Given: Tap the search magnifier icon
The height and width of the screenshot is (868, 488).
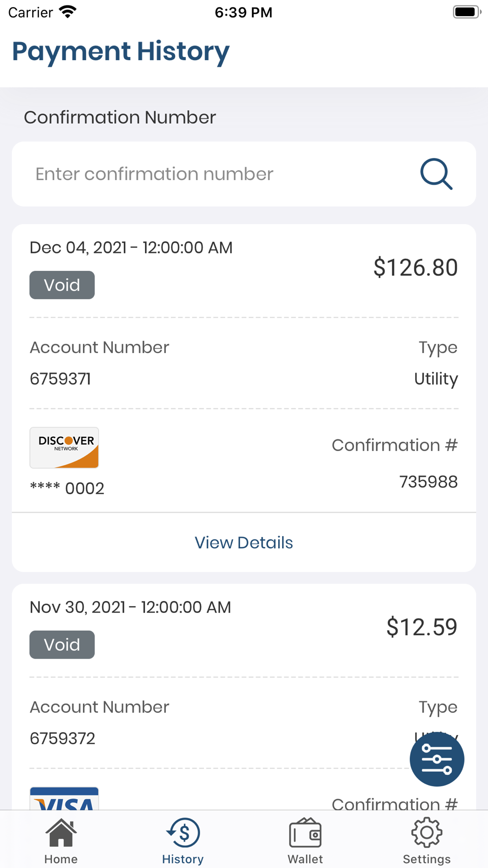Looking at the screenshot, I should 436,174.
